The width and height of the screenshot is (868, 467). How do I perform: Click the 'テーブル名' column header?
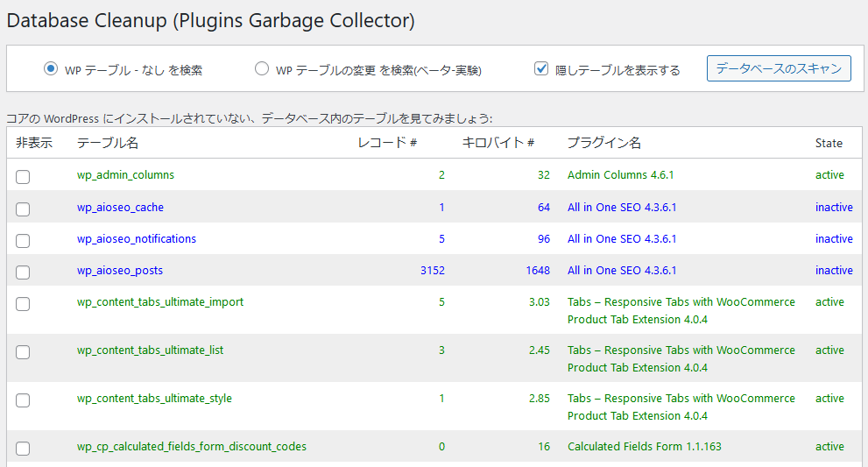click(x=108, y=143)
